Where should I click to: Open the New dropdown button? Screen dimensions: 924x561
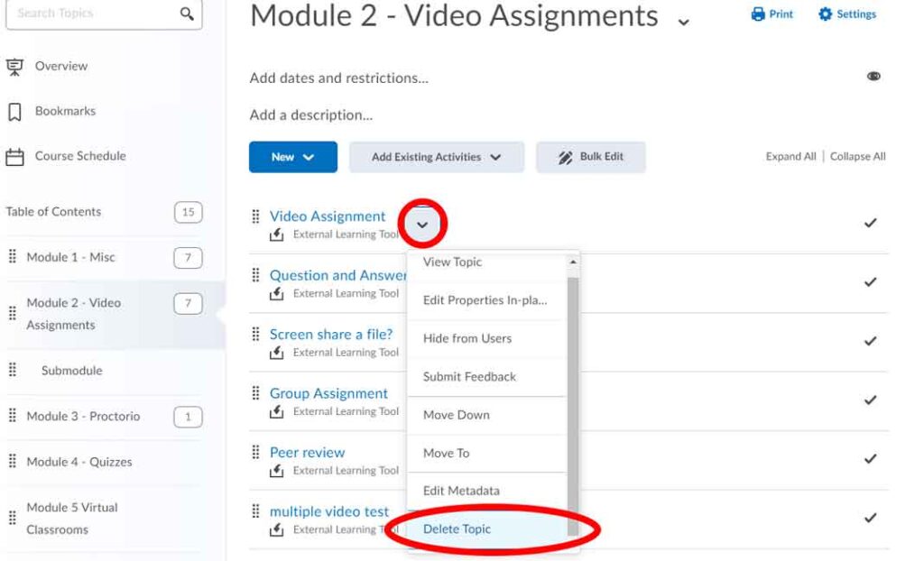pyautogui.click(x=292, y=157)
